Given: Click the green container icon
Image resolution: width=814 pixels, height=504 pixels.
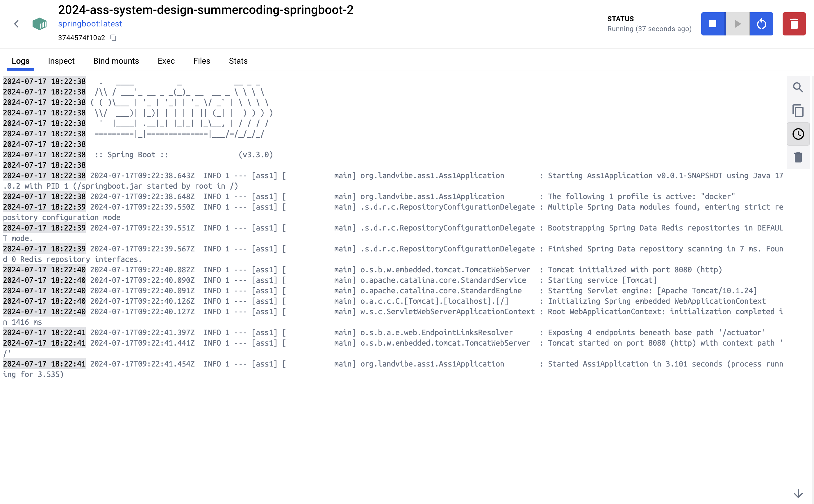Looking at the screenshot, I should [39, 24].
